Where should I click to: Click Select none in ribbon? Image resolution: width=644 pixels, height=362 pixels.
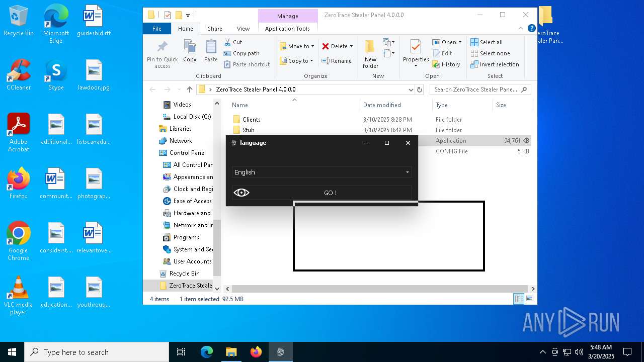pyautogui.click(x=490, y=53)
